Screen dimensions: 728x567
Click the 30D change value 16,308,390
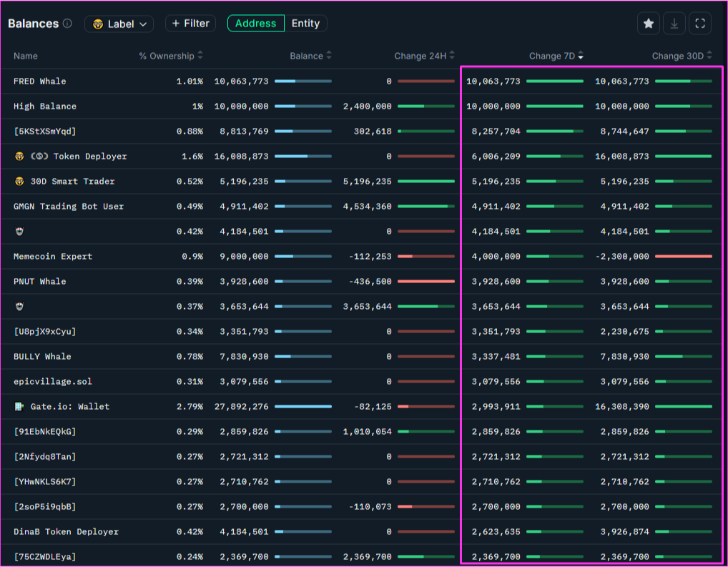622,407
